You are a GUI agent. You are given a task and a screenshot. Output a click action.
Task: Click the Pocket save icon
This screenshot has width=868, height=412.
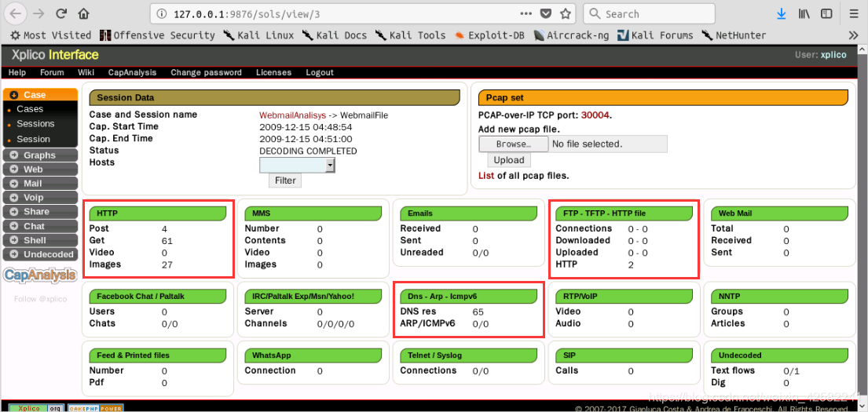546,14
